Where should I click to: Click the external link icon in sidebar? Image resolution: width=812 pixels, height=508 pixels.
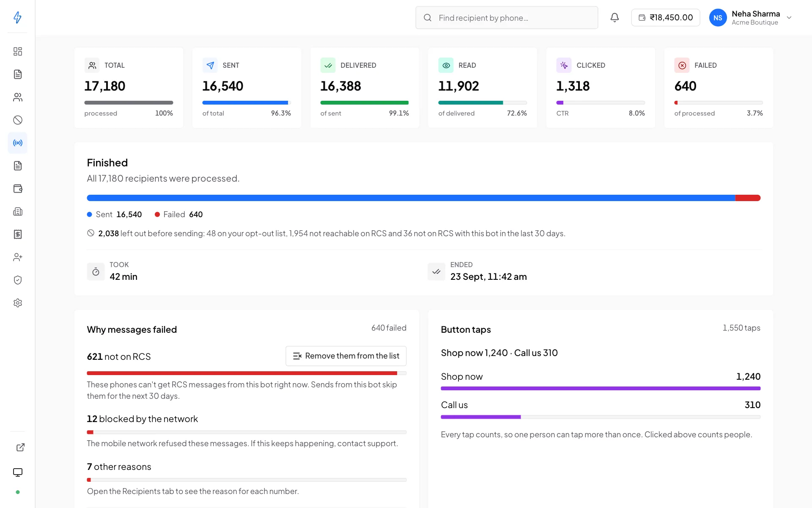tap(20, 447)
